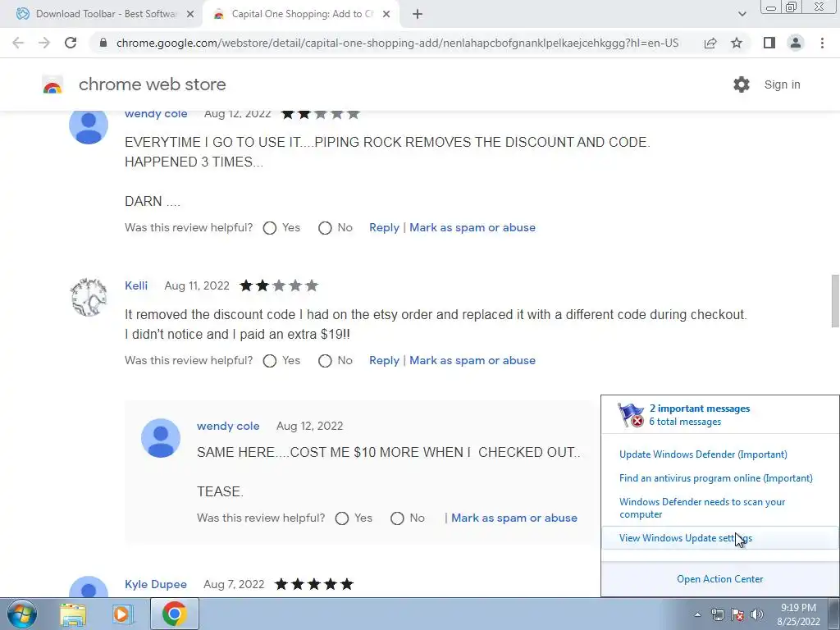
Task: Open Kyle Dupee's profile name link
Action: (x=156, y=584)
